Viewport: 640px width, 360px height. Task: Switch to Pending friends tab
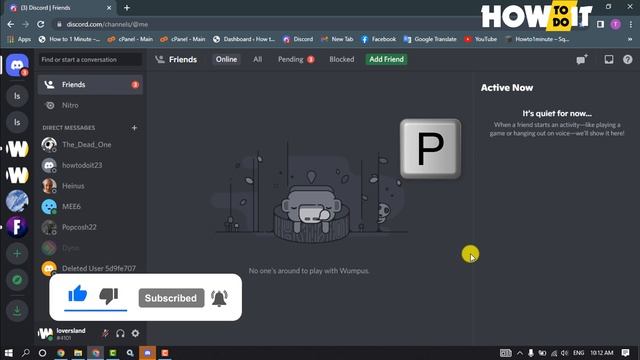coord(296,59)
